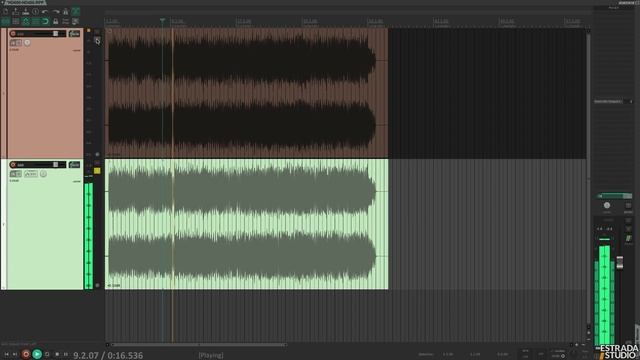Go to project end in transport

click(x=15, y=354)
